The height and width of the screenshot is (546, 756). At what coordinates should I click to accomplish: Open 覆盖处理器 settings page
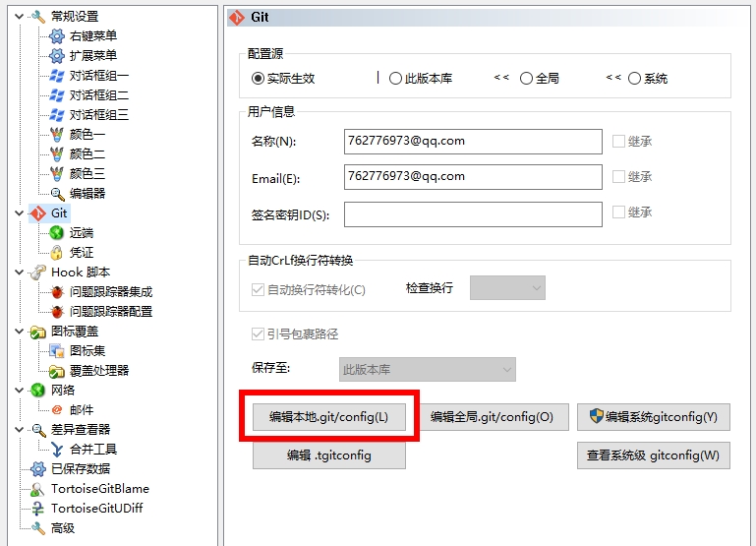(x=99, y=371)
